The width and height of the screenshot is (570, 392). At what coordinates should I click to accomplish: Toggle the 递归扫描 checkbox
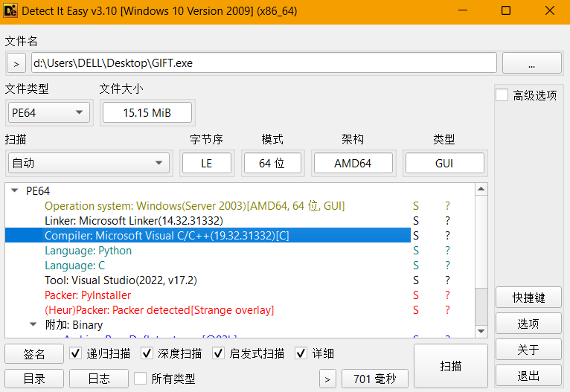pyautogui.click(x=76, y=353)
